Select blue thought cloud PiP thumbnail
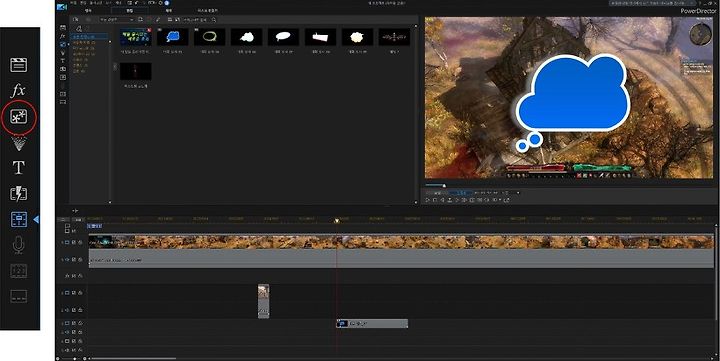The image size is (720, 361). pyautogui.click(x=173, y=37)
